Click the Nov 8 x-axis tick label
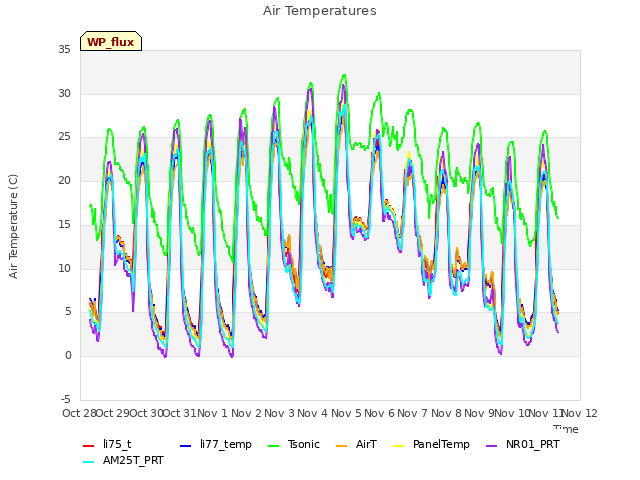The height and width of the screenshot is (480, 640). coord(447,413)
